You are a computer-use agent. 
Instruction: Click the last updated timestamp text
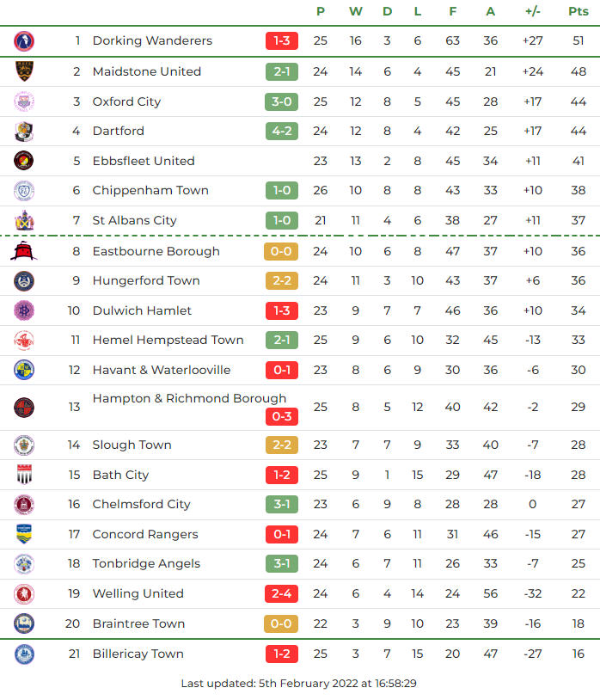point(299,684)
